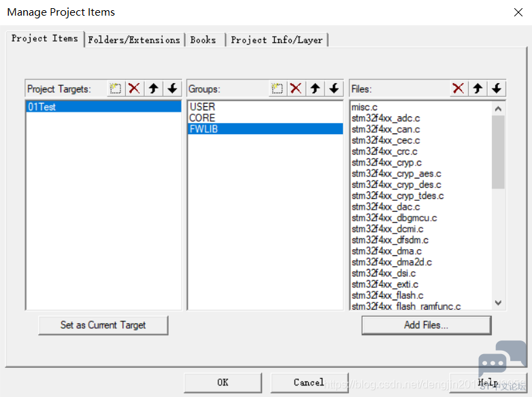Close the Manage Project Items dialog
Screen dimensions: 532x397
tap(518, 12)
